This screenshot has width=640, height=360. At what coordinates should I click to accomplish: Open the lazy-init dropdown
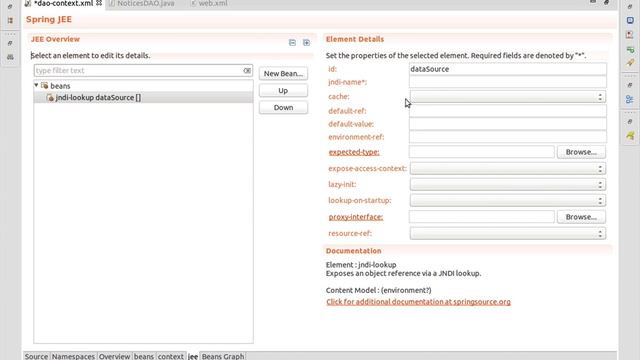tap(508, 184)
